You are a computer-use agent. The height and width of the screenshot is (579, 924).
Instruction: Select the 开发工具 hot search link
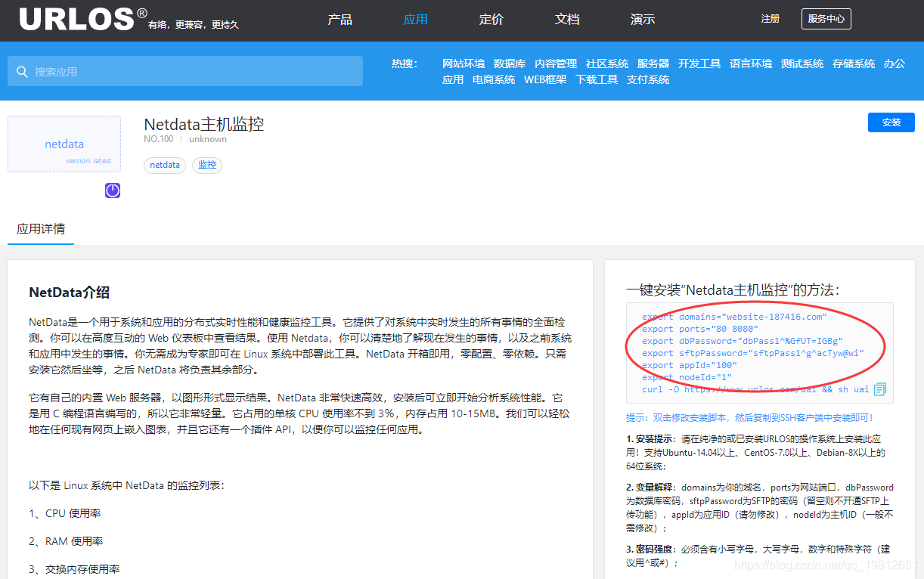tap(699, 63)
